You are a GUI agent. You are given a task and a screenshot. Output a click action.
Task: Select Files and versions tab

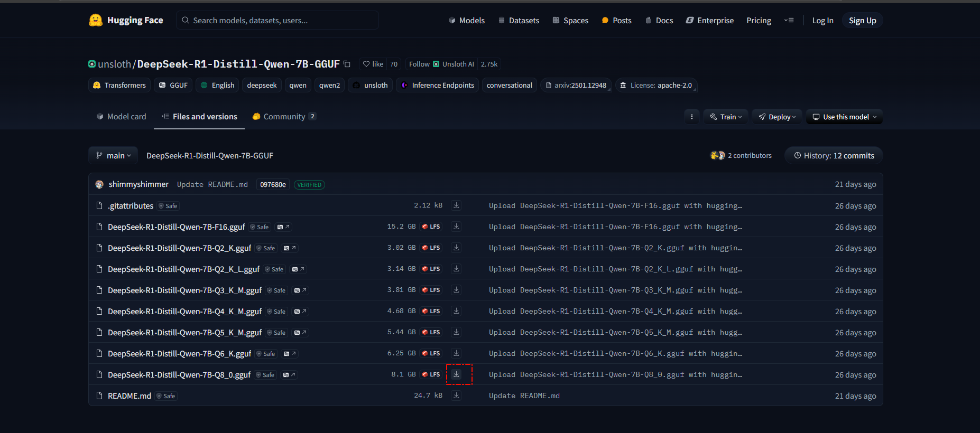pyautogui.click(x=199, y=116)
